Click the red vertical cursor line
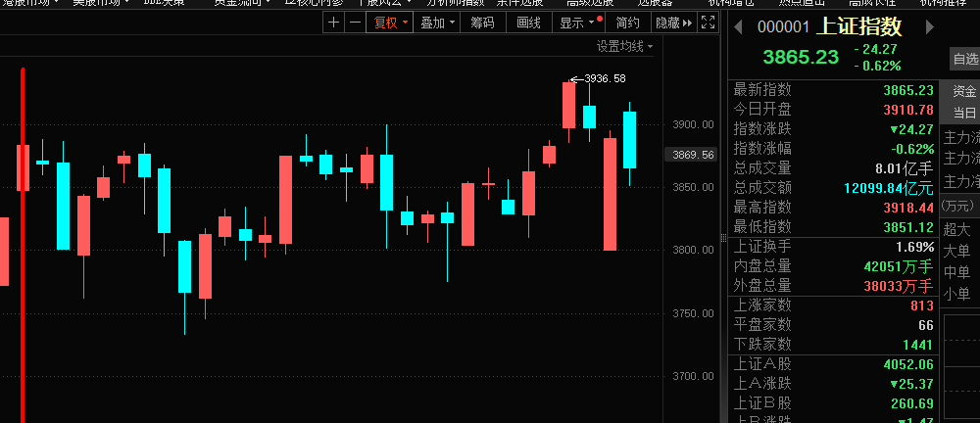The image size is (980, 423). coord(23,245)
